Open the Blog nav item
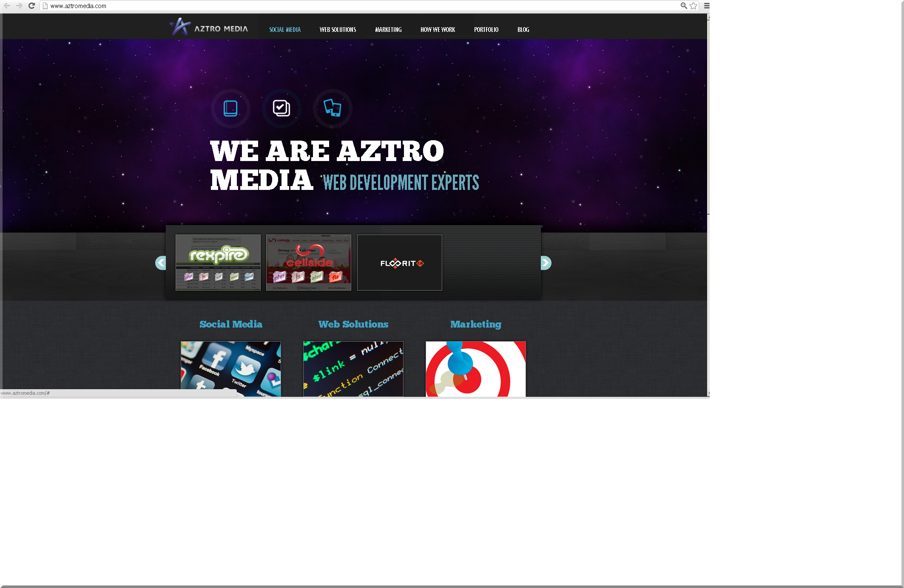 523,30
